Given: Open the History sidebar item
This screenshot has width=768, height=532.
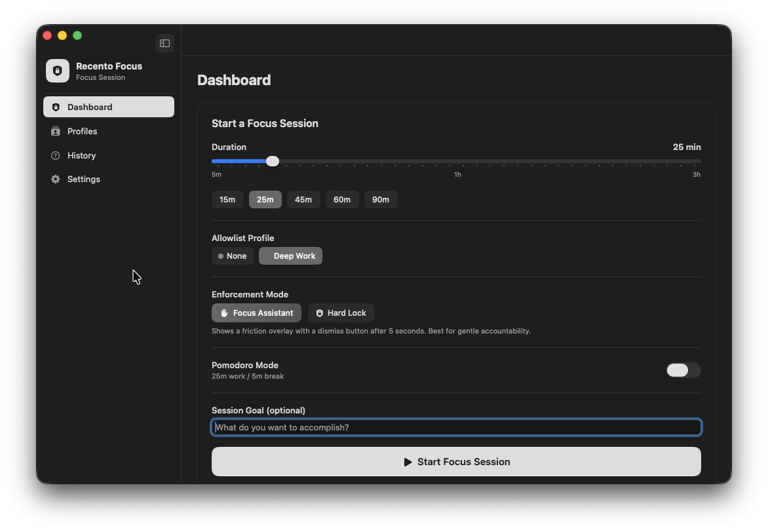Looking at the screenshot, I should 109,155.
